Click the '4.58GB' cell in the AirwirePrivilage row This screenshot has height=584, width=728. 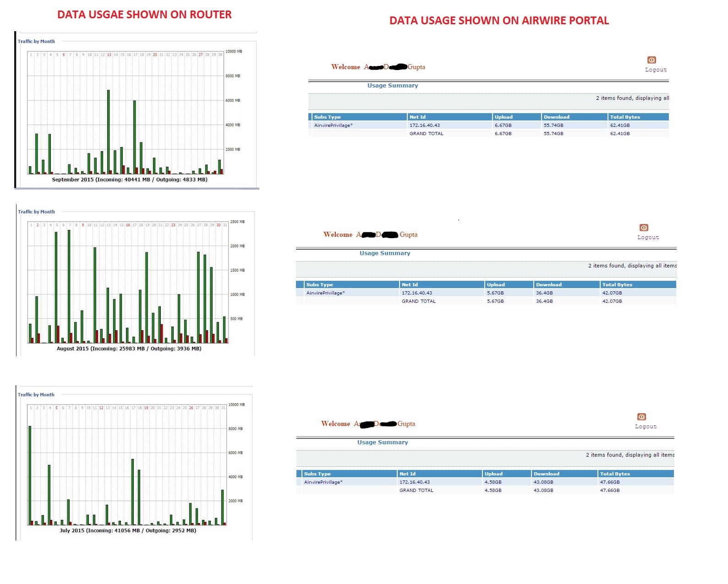(493, 482)
